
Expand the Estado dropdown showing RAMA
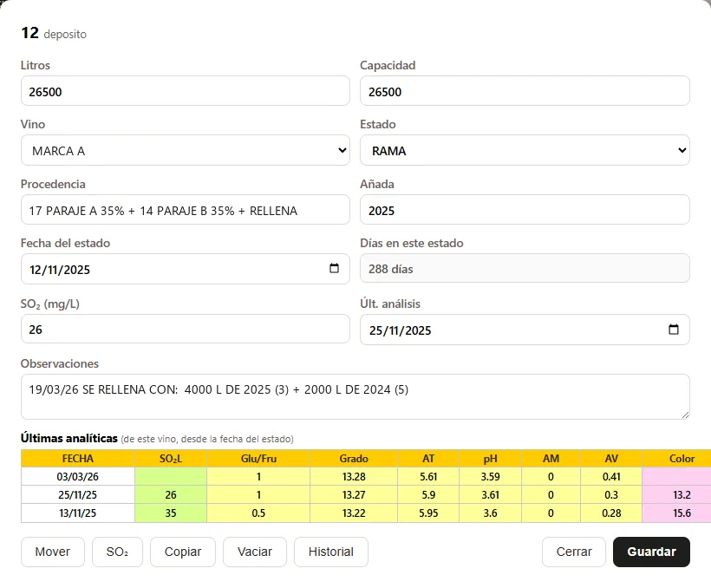525,150
